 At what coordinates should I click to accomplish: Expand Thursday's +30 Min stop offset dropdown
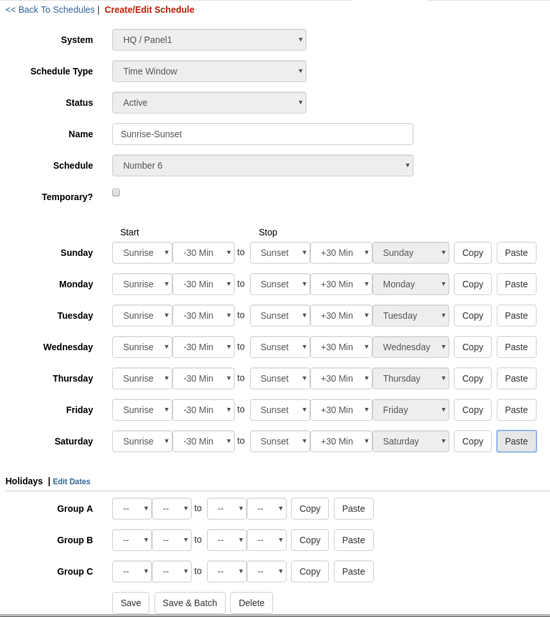341,379
